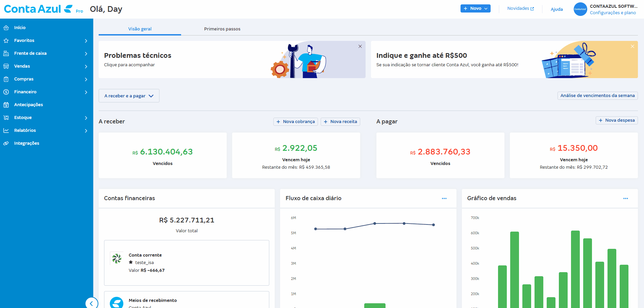Expand the Favoritos submenu chevron
644x308 pixels.
86,41
